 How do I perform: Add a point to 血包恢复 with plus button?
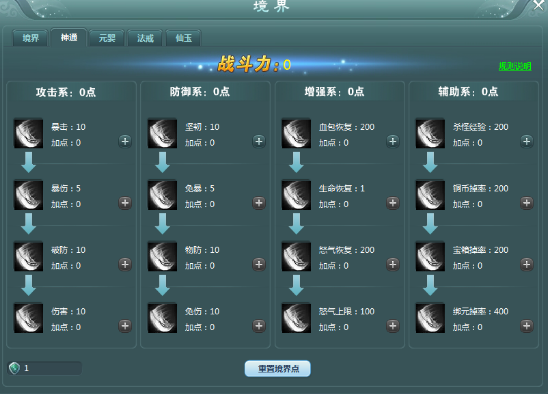(x=393, y=141)
